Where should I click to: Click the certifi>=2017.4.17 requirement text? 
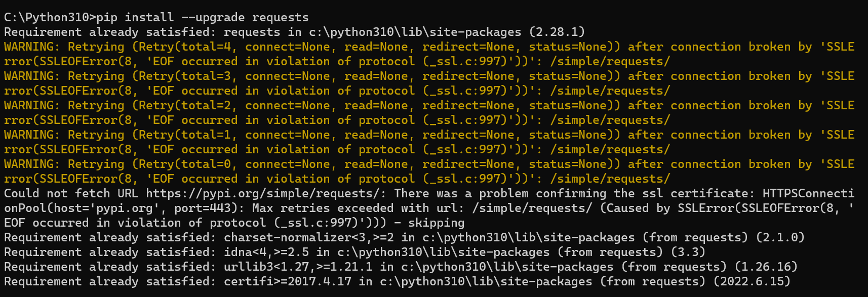288,282
